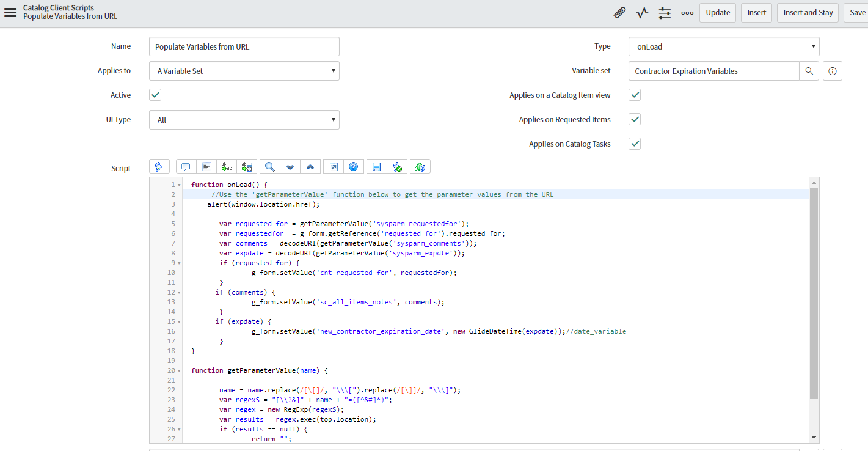
Task: Open the hamburger context menu
Action: (x=10, y=12)
